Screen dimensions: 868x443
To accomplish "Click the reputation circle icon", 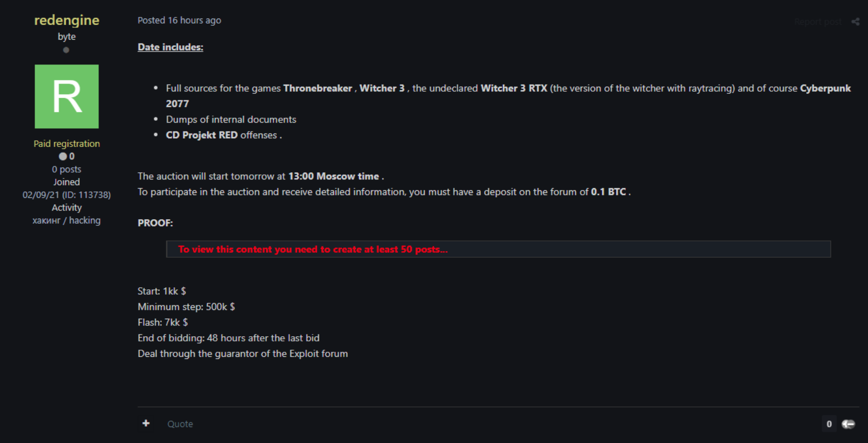I will (62, 156).
